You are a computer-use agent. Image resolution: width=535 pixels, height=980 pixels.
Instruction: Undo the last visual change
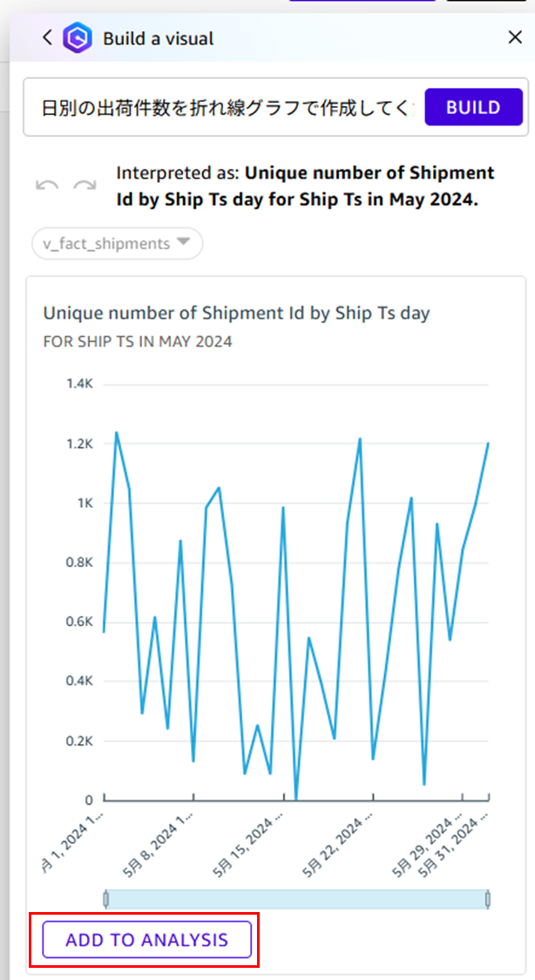47,186
